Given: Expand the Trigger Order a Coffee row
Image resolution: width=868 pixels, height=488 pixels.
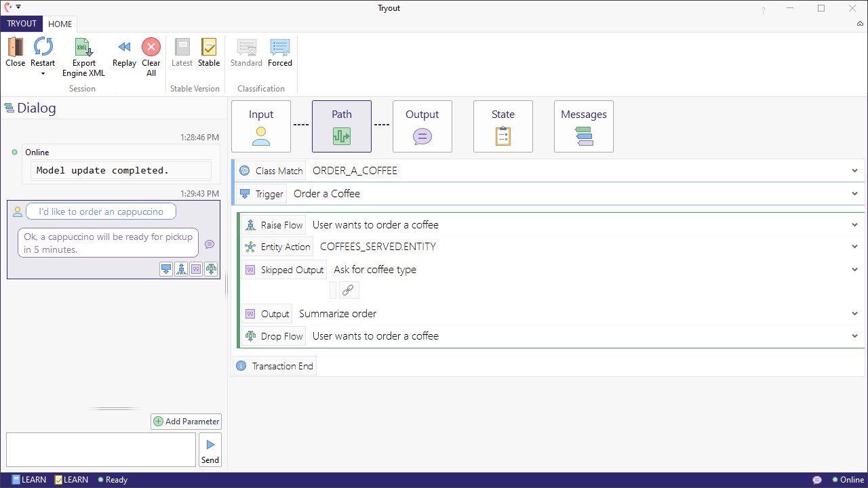Looking at the screenshot, I should [x=854, y=194].
